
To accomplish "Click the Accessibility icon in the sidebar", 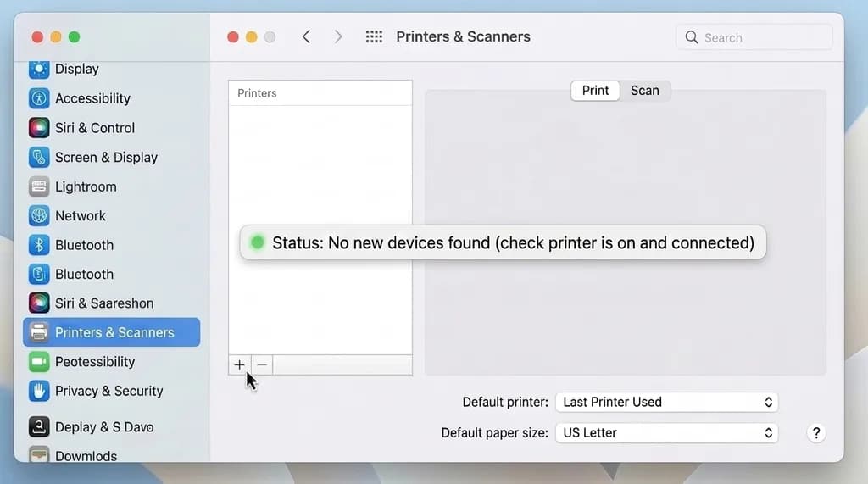I will pyautogui.click(x=39, y=98).
